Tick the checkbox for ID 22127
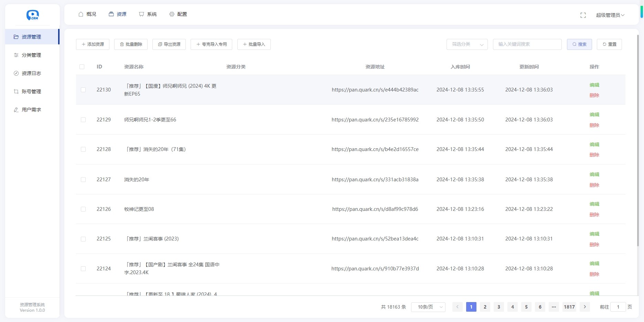 pyautogui.click(x=83, y=180)
